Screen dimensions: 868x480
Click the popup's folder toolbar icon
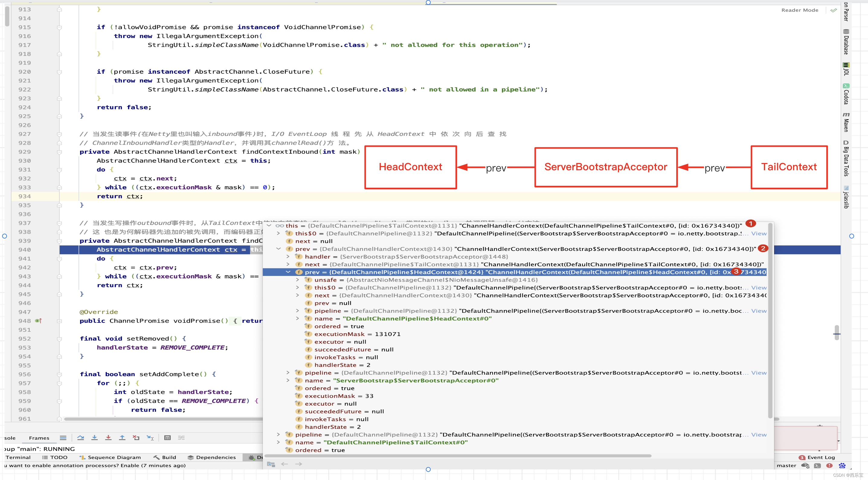271,464
